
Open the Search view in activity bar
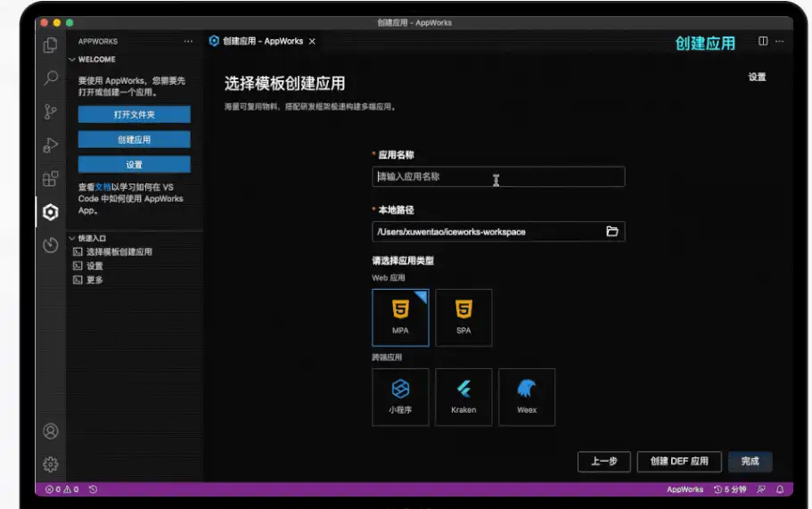(x=50, y=78)
